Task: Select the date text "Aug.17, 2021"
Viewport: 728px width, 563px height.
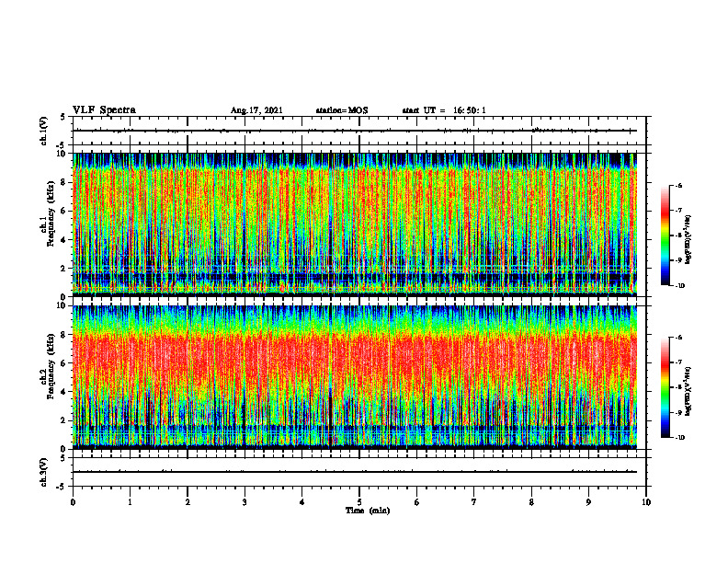Action: point(256,110)
